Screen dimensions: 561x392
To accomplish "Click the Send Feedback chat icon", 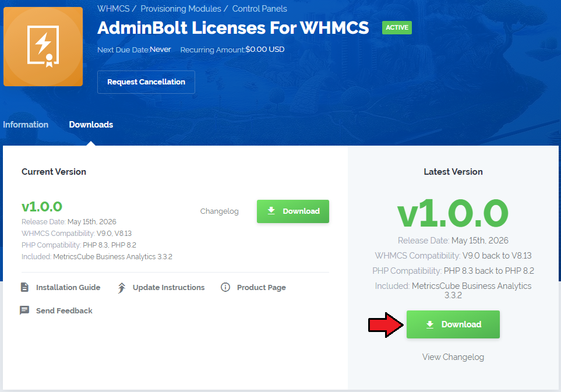I will click(24, 310).
